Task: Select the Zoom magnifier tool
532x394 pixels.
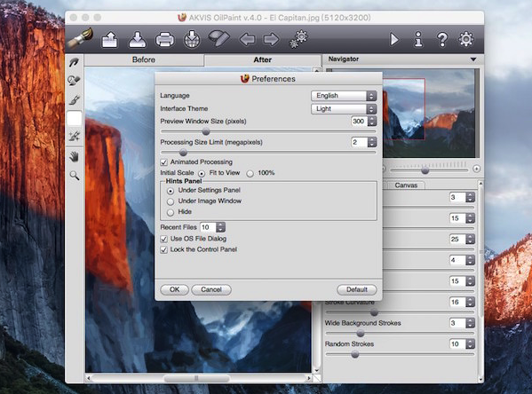Action: click(75, 176)
